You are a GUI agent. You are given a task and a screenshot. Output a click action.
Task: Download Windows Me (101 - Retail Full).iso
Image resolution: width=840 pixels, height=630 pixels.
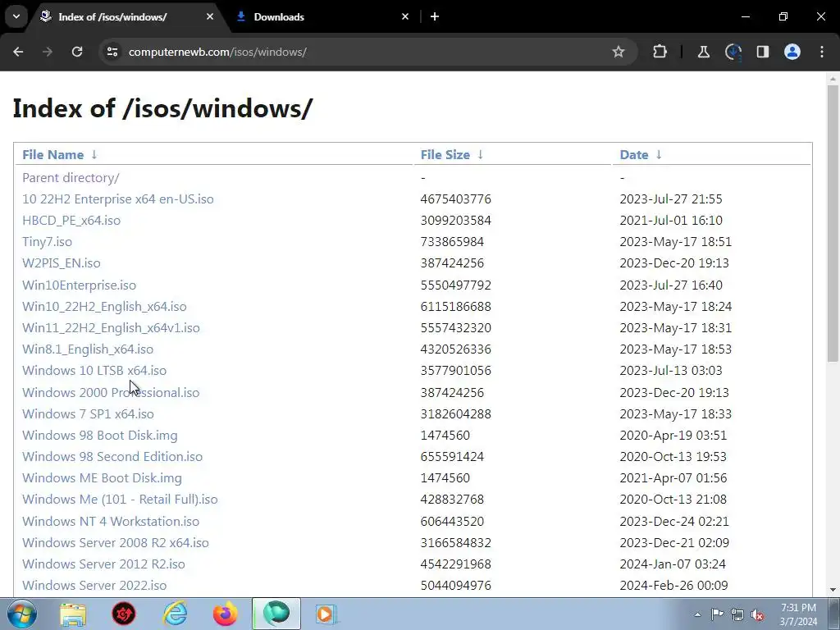tap(120, 500)
